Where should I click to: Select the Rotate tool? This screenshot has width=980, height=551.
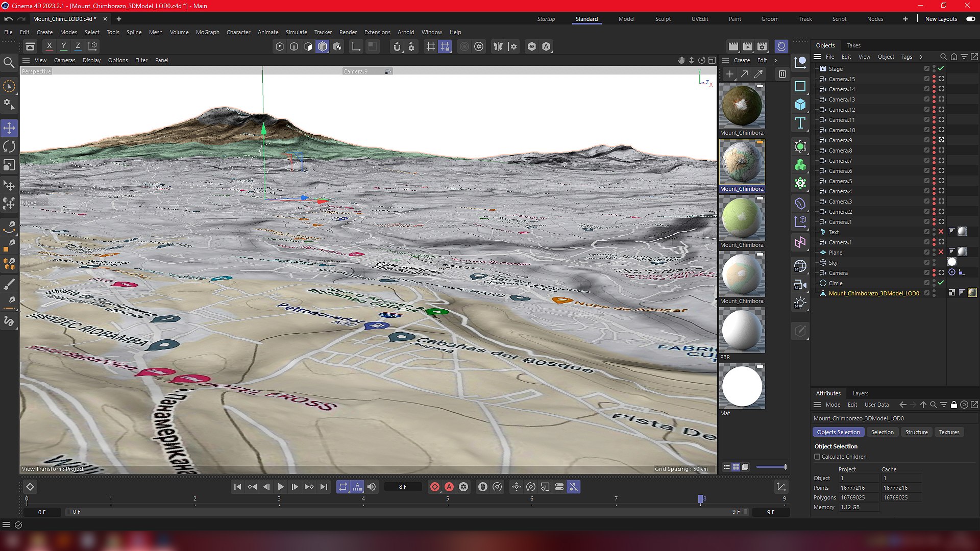(x=9, y=147)
